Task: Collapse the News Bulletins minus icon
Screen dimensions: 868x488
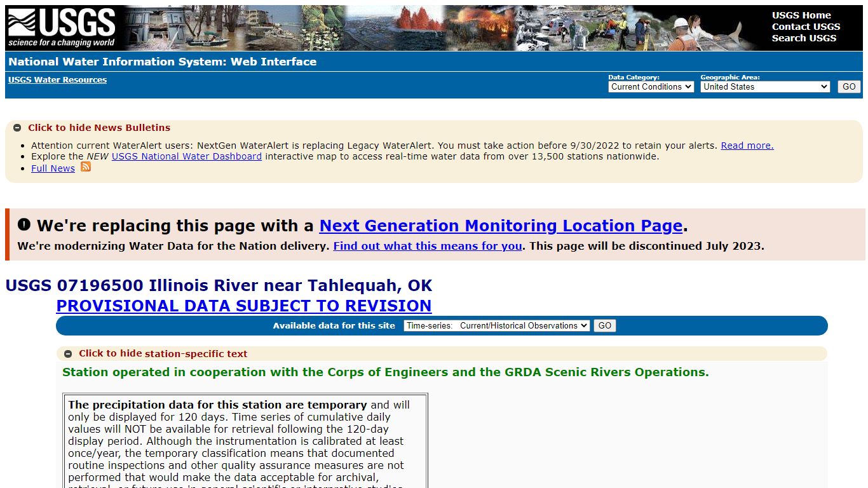Action: 17,128
